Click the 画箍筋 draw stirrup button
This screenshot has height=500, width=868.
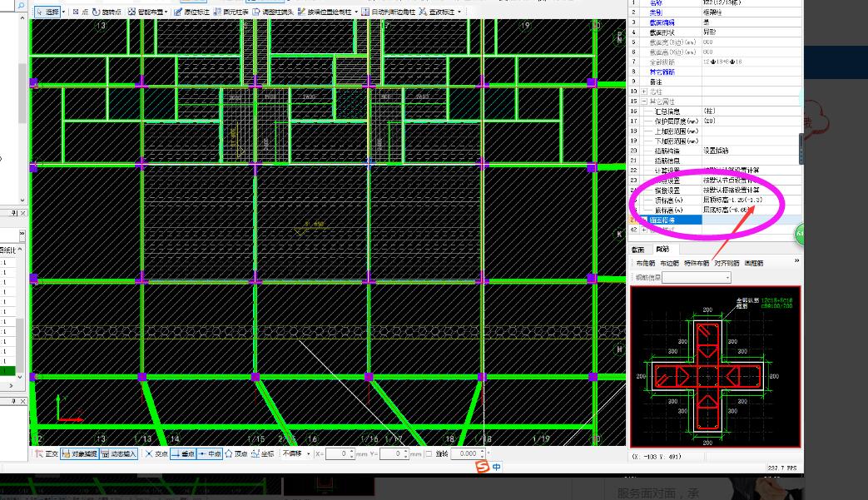[753, 263]
